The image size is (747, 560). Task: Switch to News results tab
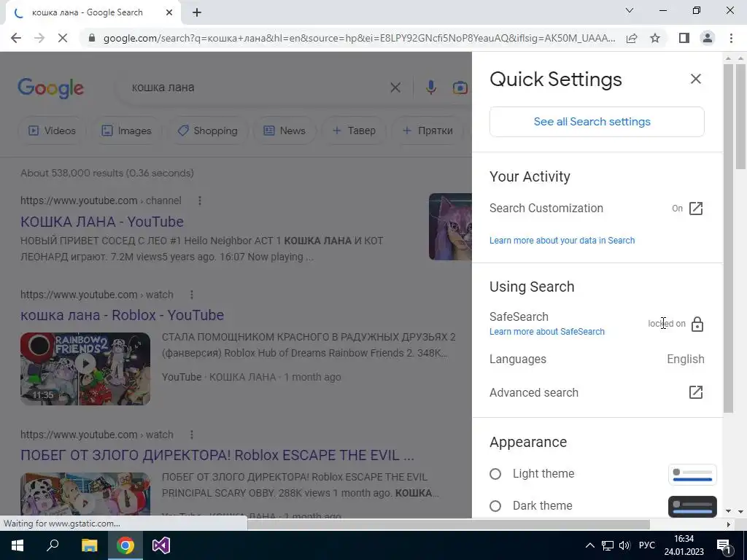coord(285,131)
